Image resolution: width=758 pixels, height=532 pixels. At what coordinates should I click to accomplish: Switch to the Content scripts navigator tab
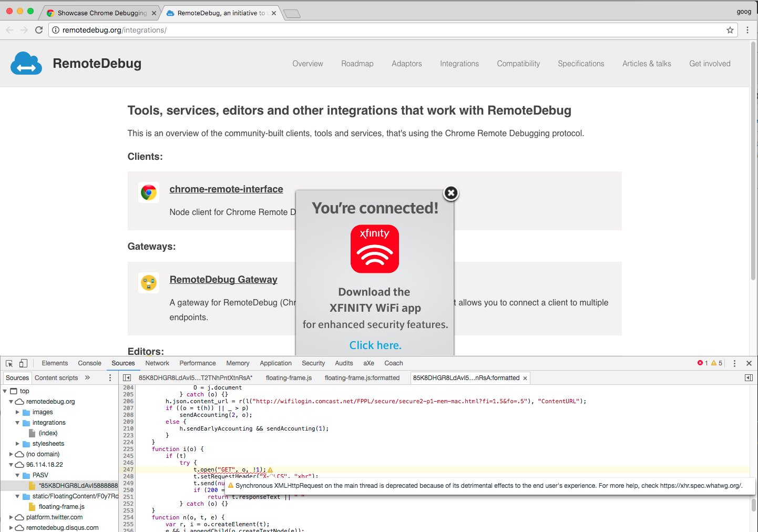point(56,378)
